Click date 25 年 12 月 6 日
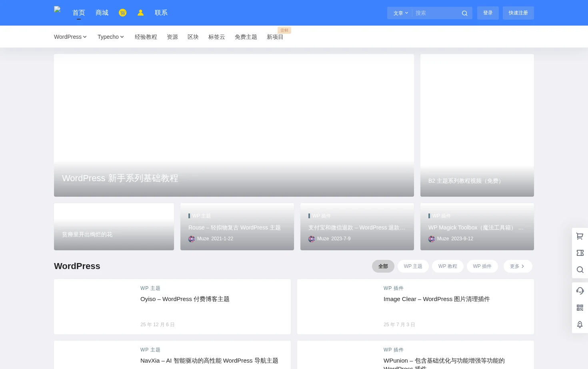588x369 pixels. tap(158, 325)
